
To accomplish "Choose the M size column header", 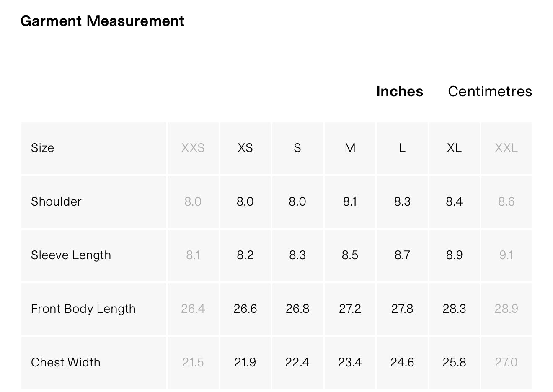I will tap(350, 148).
